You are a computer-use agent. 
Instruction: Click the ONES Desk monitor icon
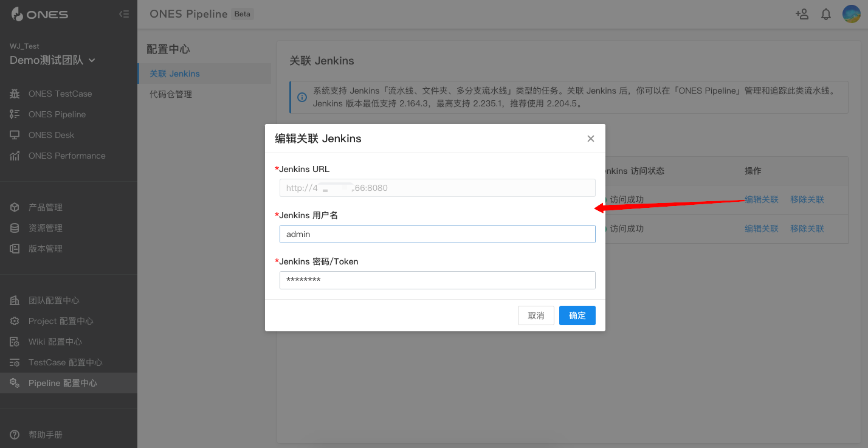coord(15,135)
